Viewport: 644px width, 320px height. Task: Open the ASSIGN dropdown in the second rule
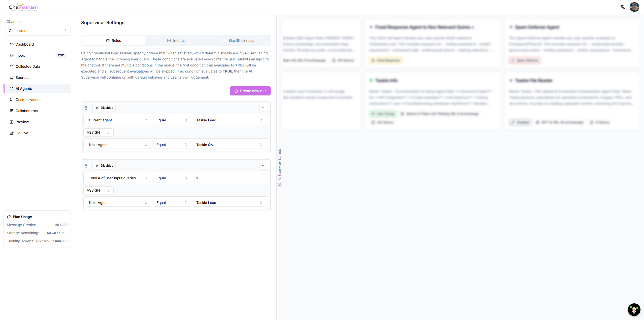coord(98,190)
